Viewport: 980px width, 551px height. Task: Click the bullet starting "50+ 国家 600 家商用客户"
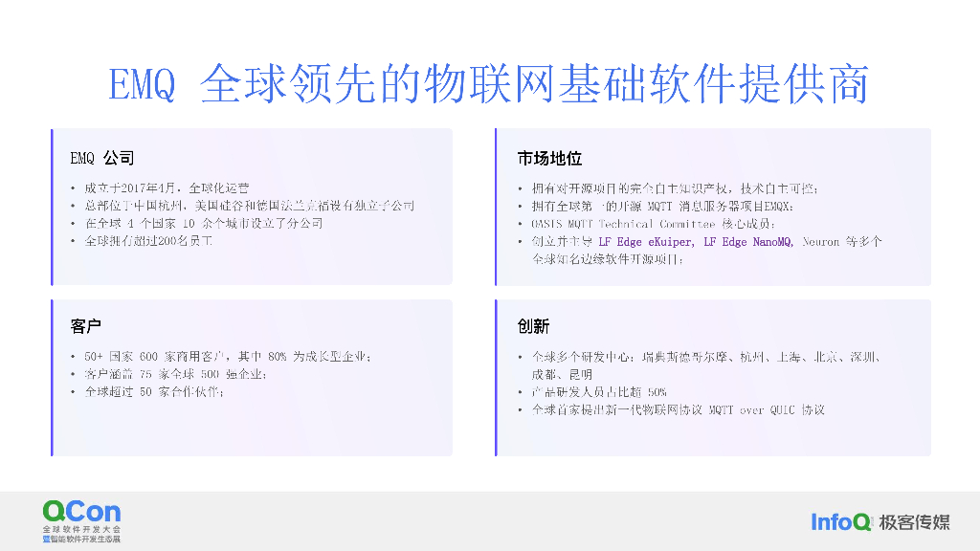coord(228,357)
